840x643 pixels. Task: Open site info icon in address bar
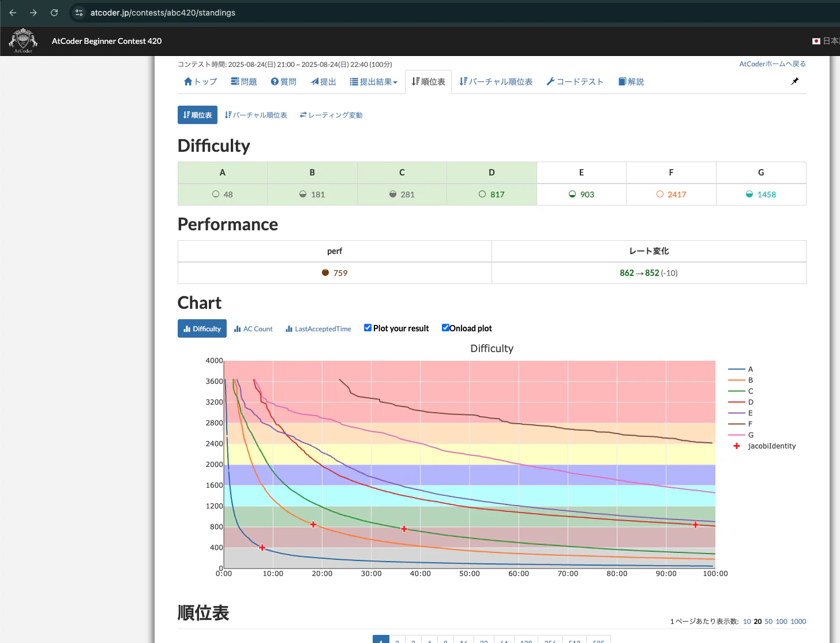[x=79, y=12]
